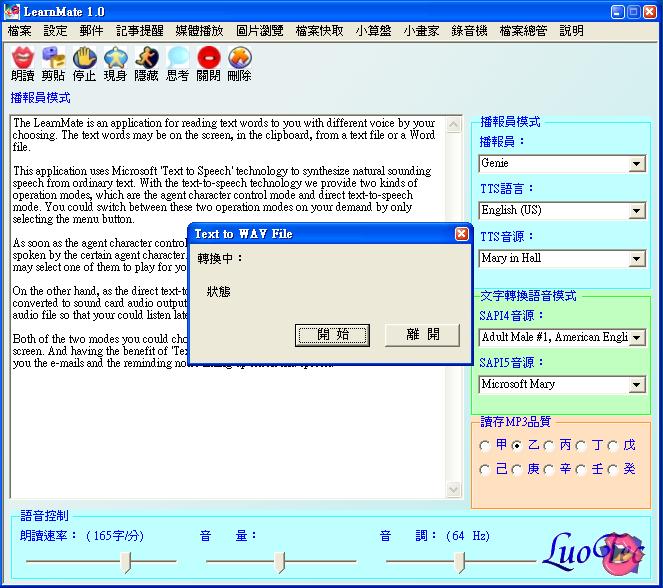The image size is (663, 588).
Task: Close the Text to WAV File dialog
Action: (461, 234)
